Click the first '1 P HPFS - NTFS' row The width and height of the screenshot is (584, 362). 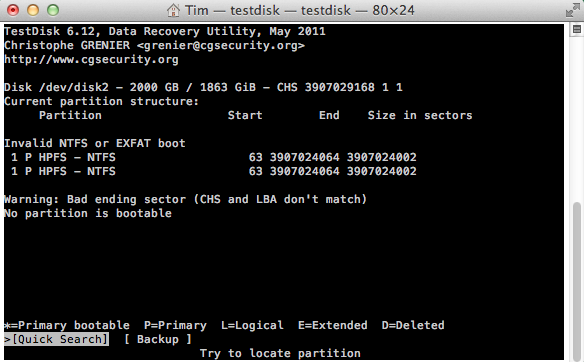(214, 158)
